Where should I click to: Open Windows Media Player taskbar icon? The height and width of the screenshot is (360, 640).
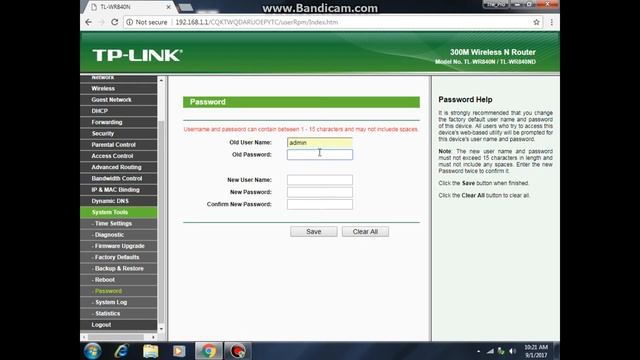click(x=179, y=351)
